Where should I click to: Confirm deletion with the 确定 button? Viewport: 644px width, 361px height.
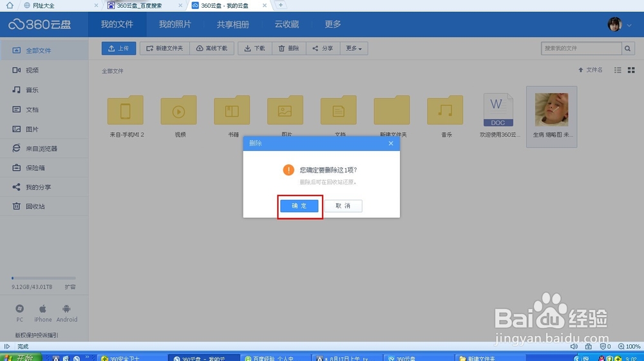[299, 206]
